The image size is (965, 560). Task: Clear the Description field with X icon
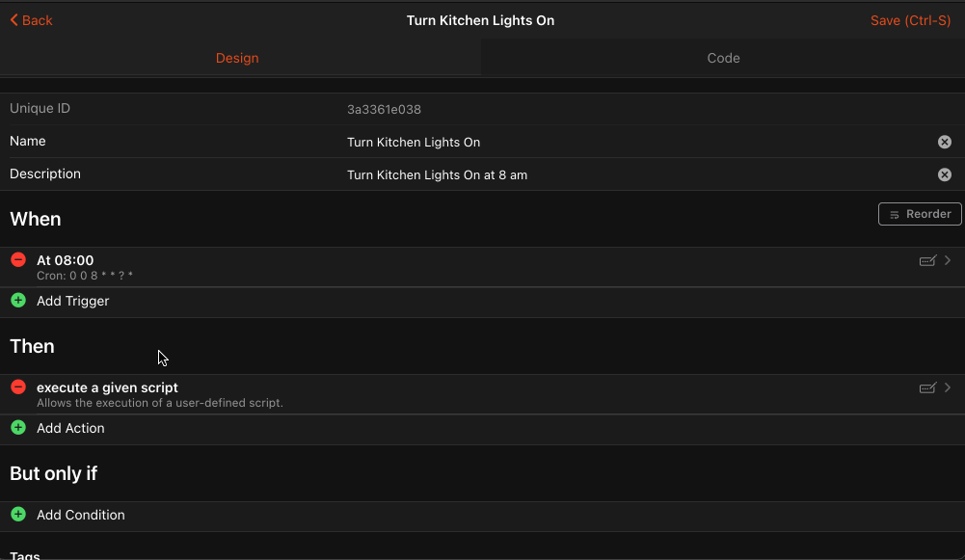click(x=945, y=174)
